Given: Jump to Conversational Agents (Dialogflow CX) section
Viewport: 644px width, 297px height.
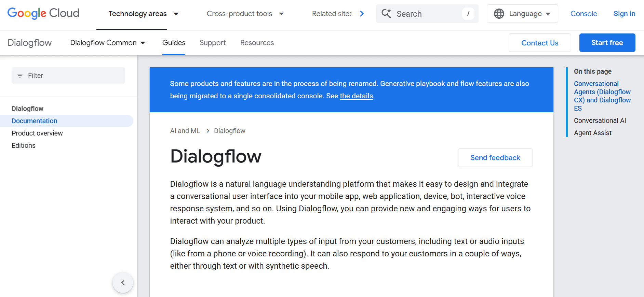Looking at the screenshot, I should pos(602,96).
